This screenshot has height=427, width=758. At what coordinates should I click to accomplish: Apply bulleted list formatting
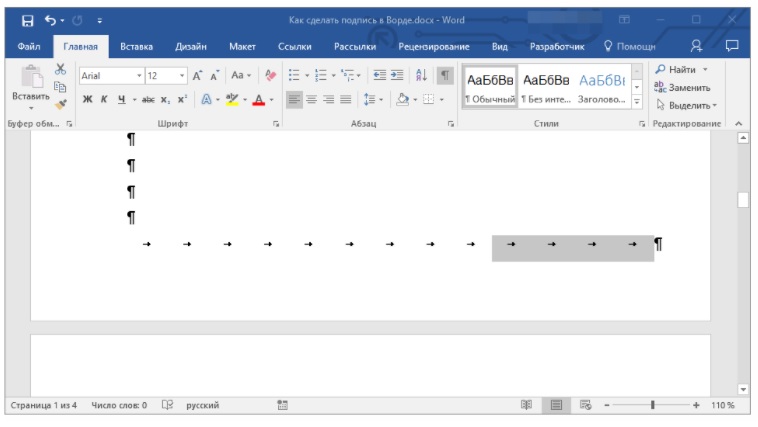(x=295, y=75)
